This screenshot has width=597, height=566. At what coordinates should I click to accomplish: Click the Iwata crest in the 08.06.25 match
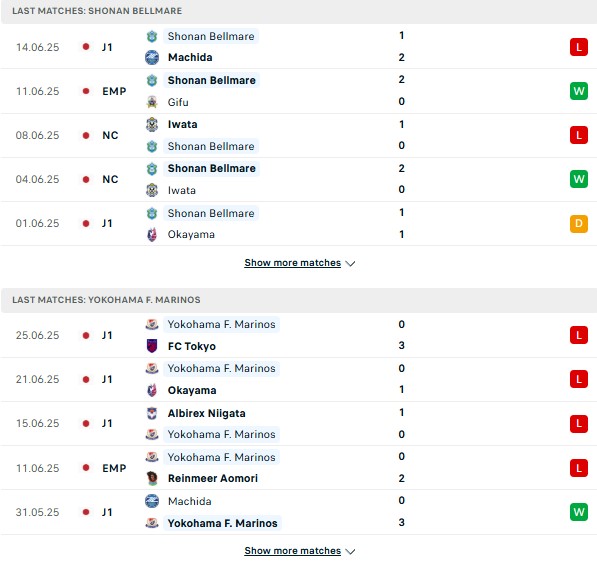pos(152,124)
